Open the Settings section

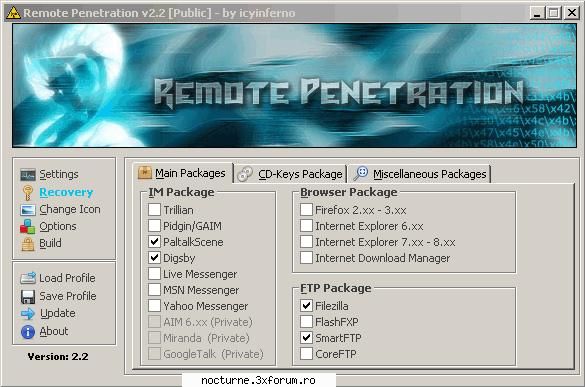click(59, 174)
